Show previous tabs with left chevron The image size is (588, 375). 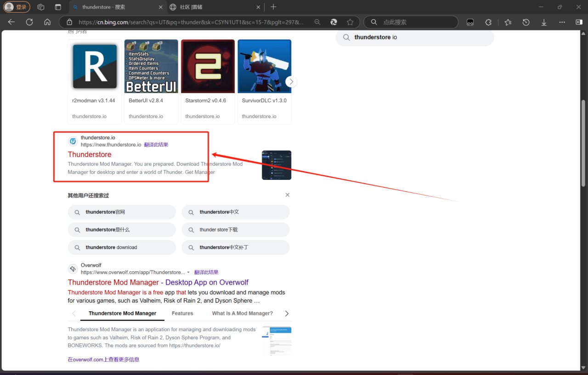[x=73, y=313]
